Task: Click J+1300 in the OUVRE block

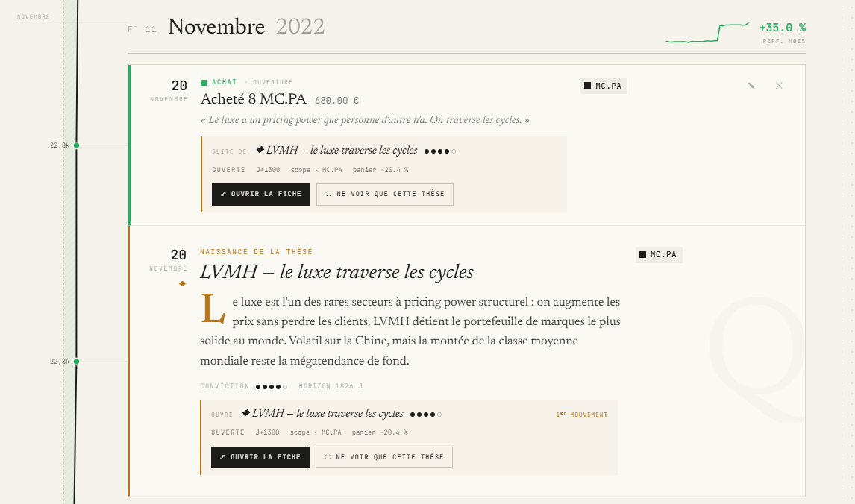Action: click(x=267, y=432)
